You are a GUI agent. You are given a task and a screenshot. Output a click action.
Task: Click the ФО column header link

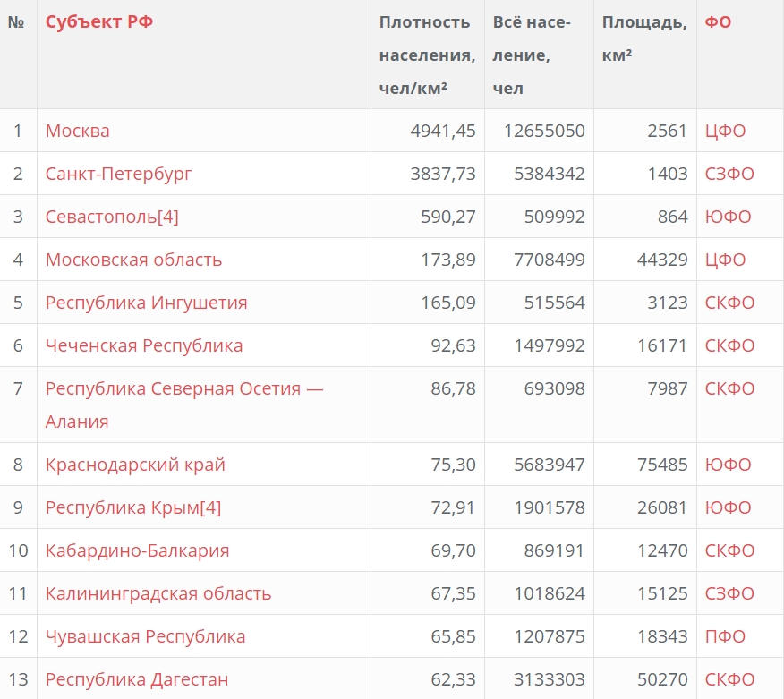[718, 22]
